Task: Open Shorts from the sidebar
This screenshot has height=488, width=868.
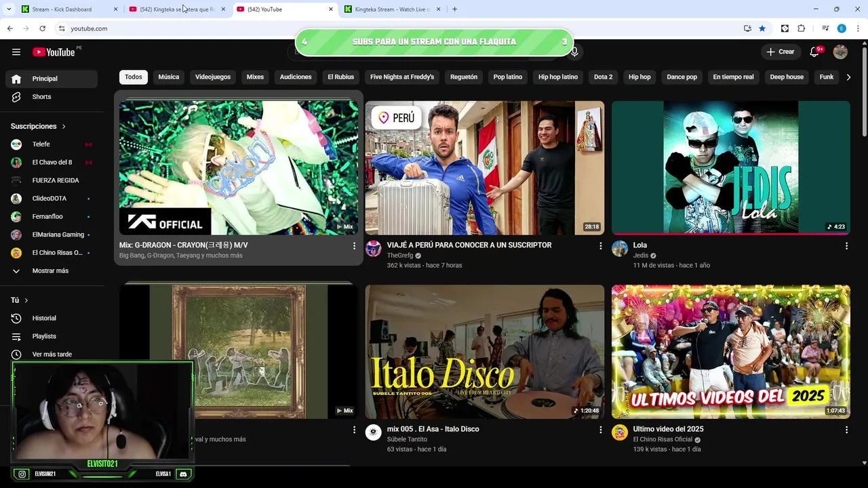Action: (x=52, y=97)
